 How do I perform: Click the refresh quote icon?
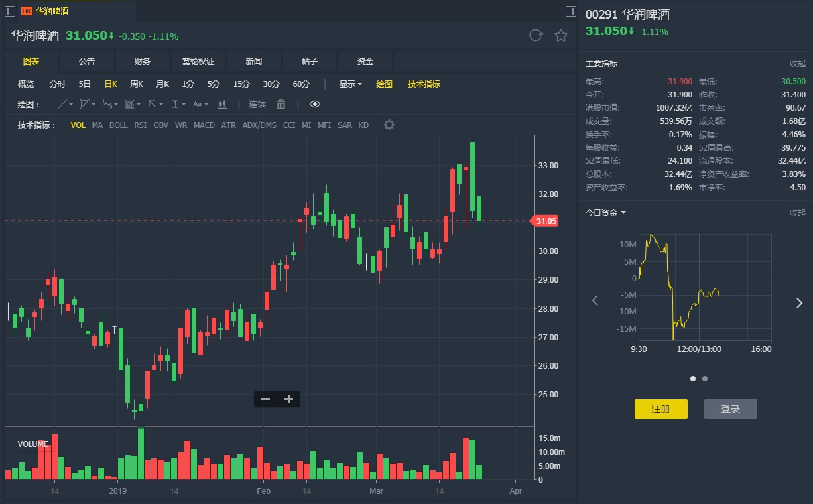click(536, 36)
